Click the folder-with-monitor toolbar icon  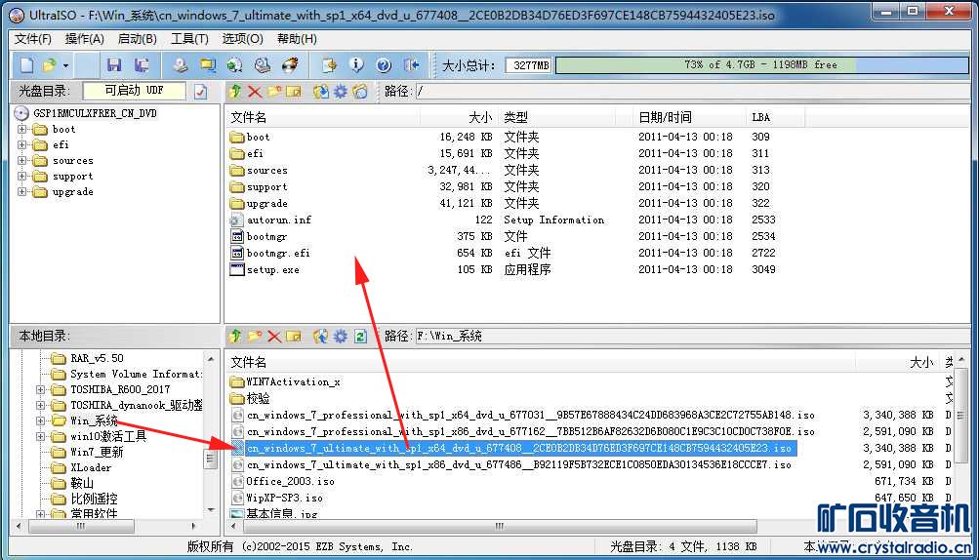pos(208,65)
